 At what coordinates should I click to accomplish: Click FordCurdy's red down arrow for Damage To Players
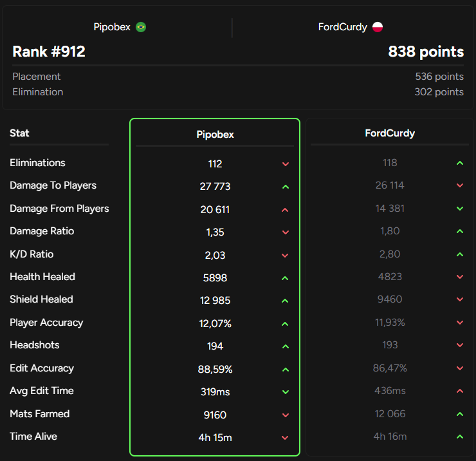coord(460,185)
